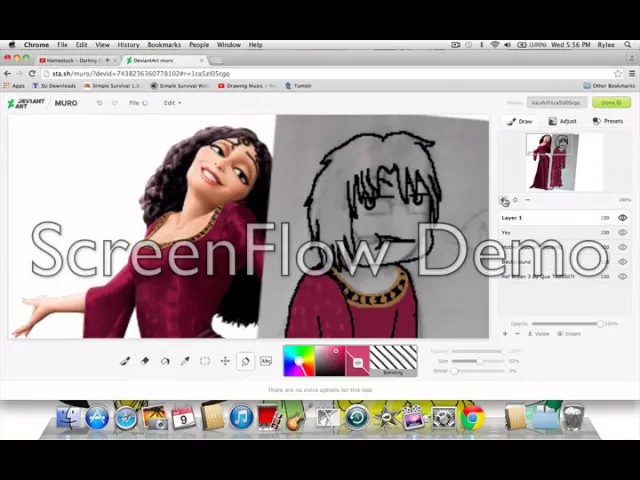Open the Bookmarks menu
The width and height of the screenshot is (640, 480).
pos(164,45)
